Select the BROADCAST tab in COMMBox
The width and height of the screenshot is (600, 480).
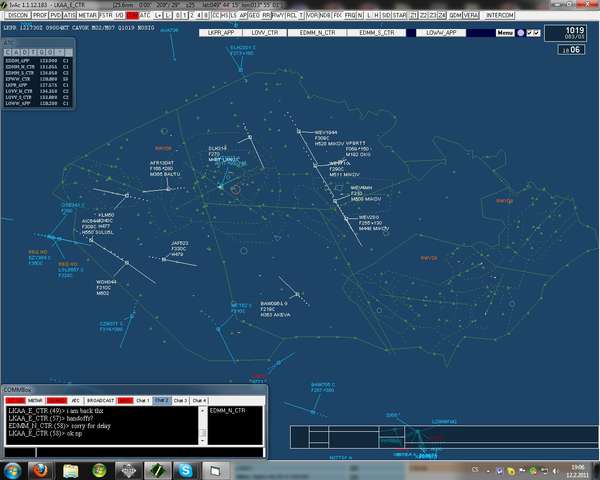pos(101,400)
